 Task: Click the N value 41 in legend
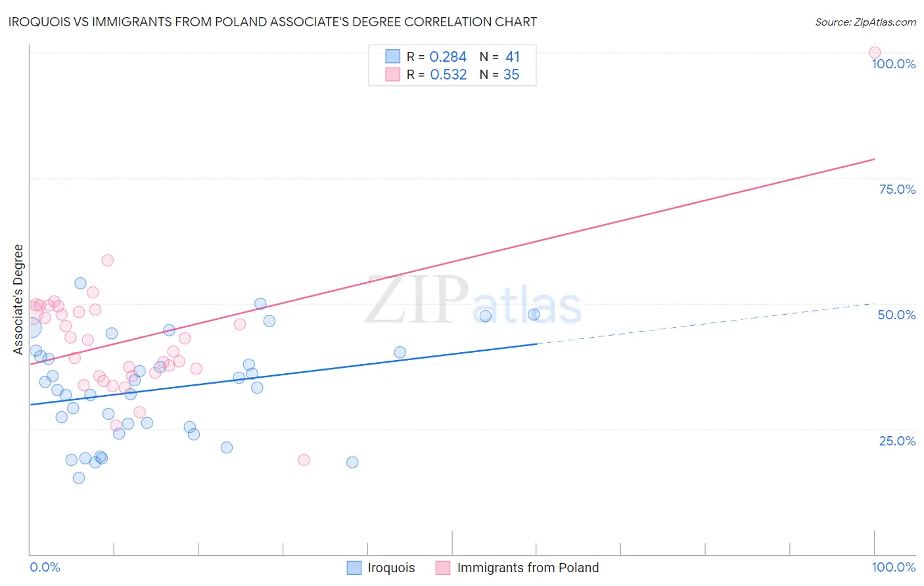[513, 56]
